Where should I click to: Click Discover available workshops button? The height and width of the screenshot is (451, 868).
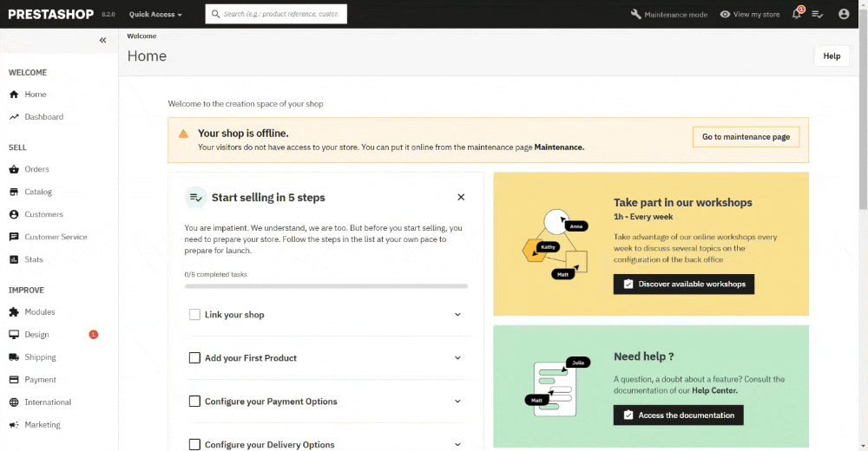coord(684,284)
